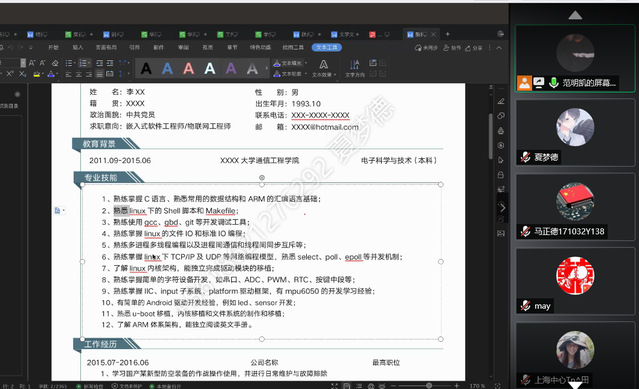Select the black text art style
The width and height of the screenshot is (639, 389).
(x=146, y=68)
